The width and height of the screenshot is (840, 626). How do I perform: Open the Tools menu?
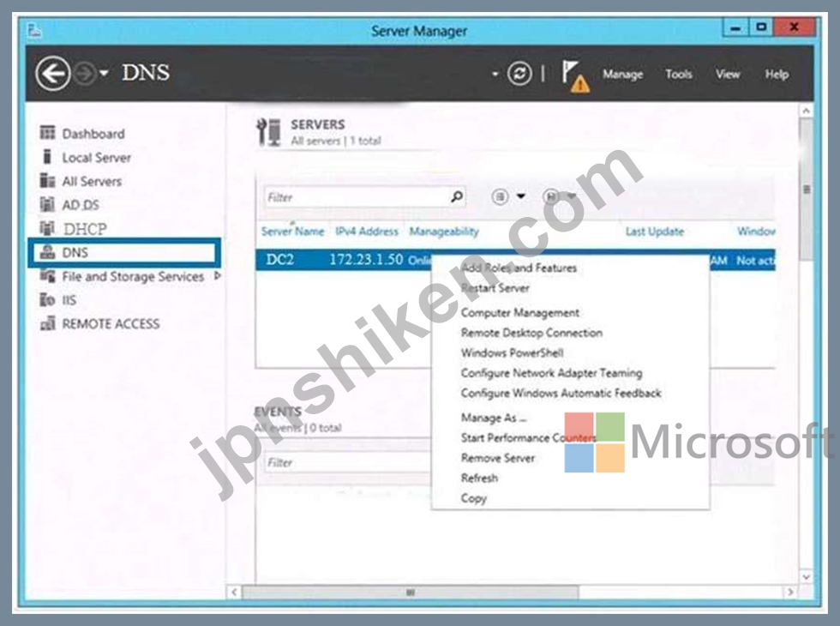pos(679,74)
